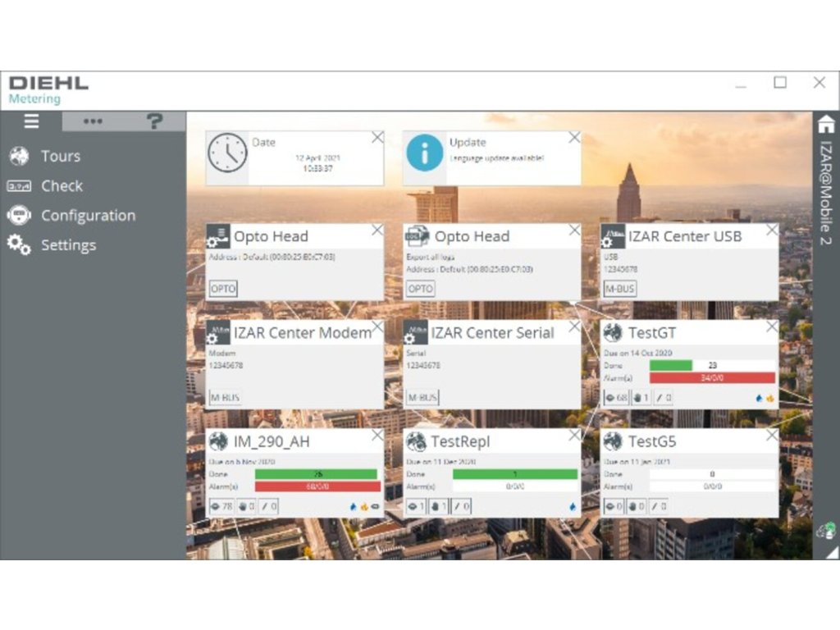Click the eye counter button in TestRepl tile

point(416,507)
